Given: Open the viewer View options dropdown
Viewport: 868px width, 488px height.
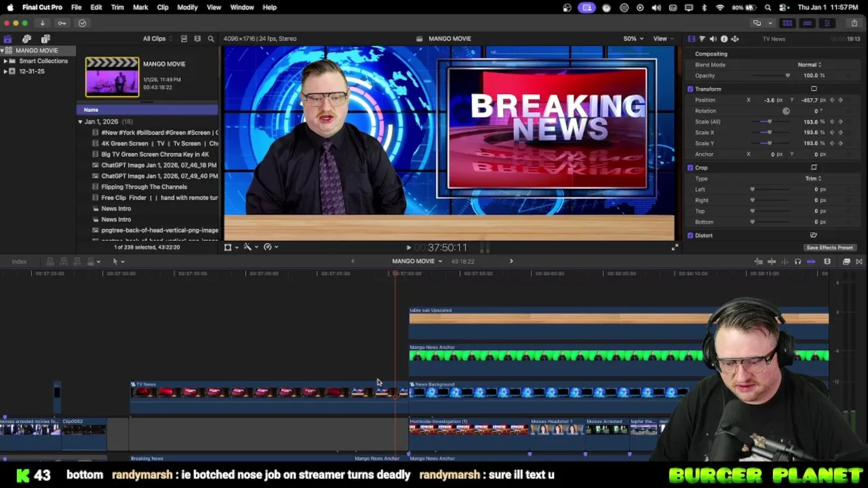Looking at the screenshot, I should pos(663,39).
